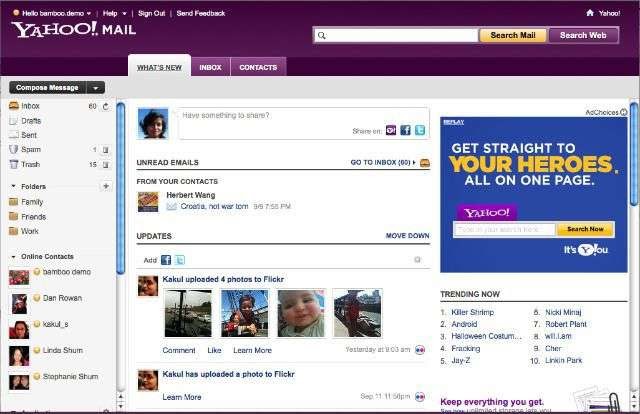Share on Facebook icon in status box

pos(405,130)
